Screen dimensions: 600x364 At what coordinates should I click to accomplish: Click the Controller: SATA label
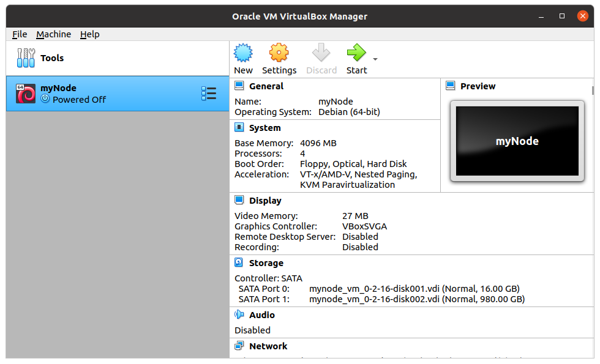(269, 278)
